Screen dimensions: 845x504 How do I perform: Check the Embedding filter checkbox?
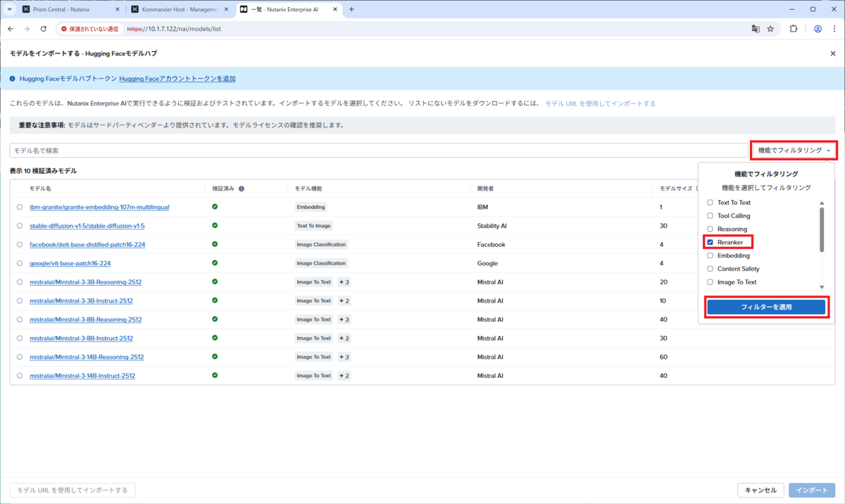710,256
